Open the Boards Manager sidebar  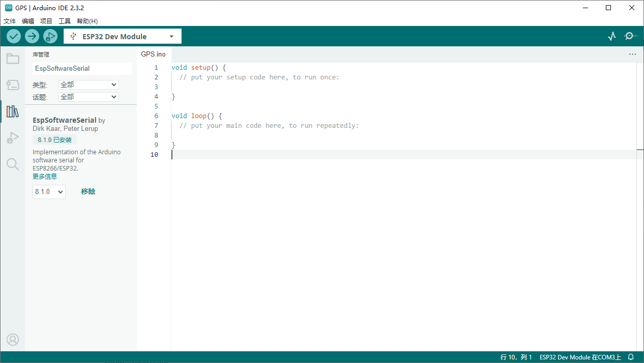click(x=13, y=85)
